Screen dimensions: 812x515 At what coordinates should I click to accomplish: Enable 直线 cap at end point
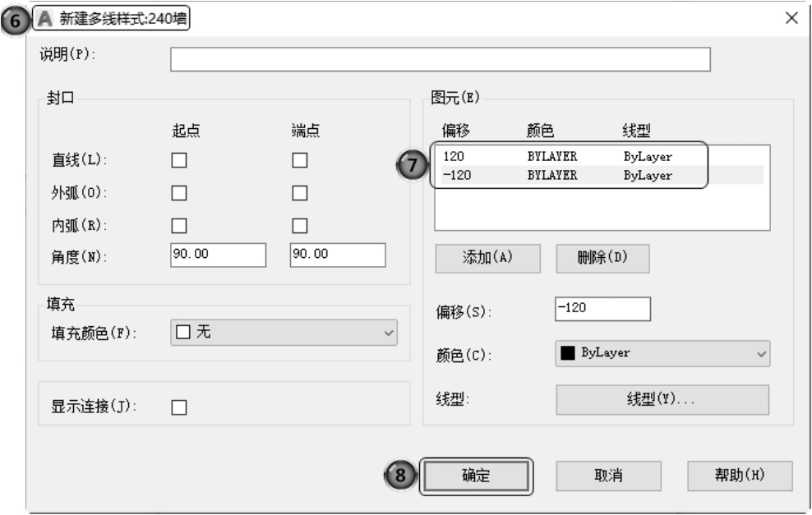point(300,161)
